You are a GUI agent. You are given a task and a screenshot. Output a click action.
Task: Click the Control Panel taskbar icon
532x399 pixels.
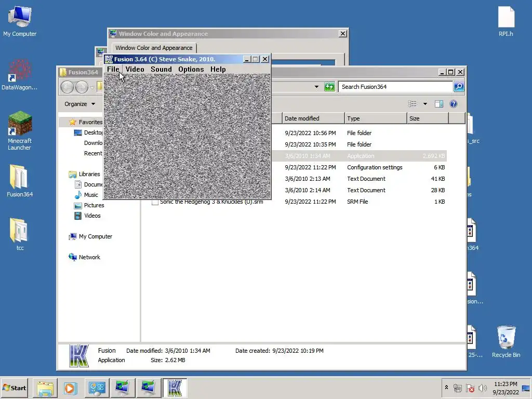click(x=97, y=388)
